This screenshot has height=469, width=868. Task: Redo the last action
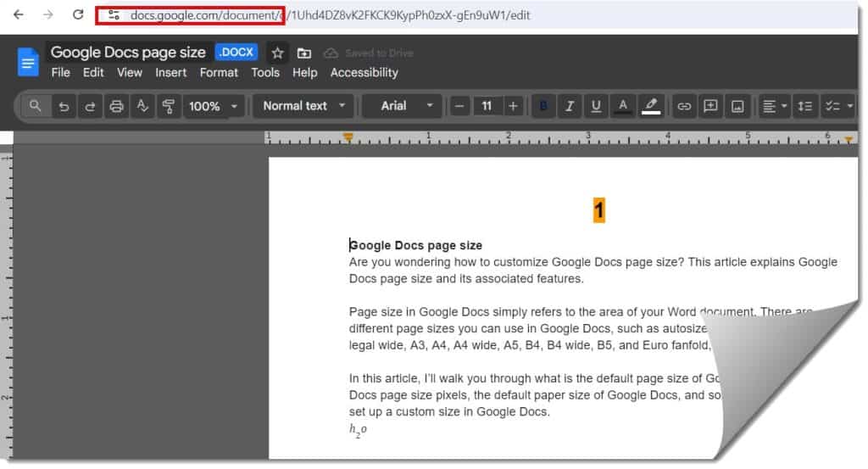pyautogui.click(x=90, y=106)
